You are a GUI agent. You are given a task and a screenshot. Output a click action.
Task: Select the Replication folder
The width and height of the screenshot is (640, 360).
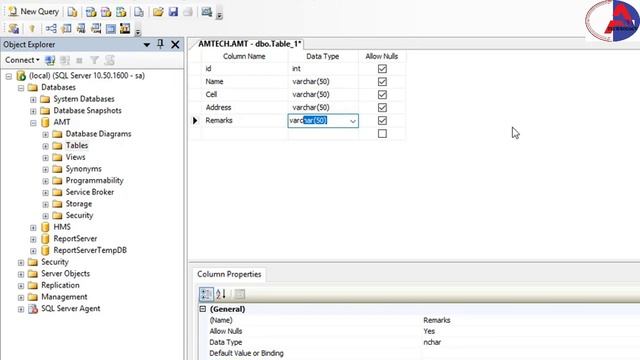60,285
